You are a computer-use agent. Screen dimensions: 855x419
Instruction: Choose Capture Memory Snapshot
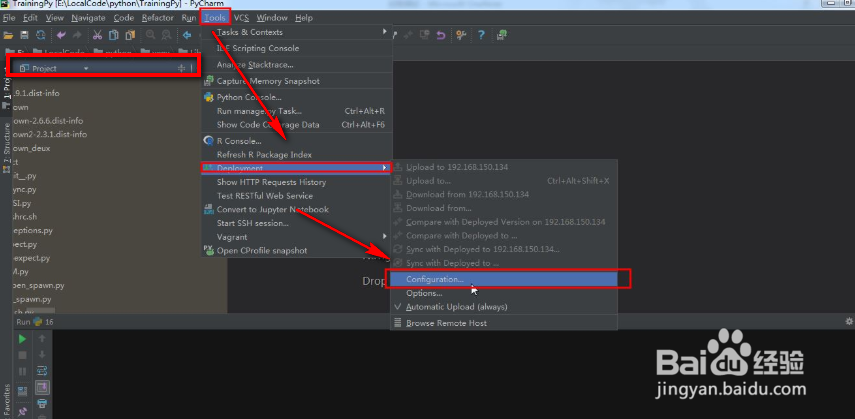[x=297, y=81]
